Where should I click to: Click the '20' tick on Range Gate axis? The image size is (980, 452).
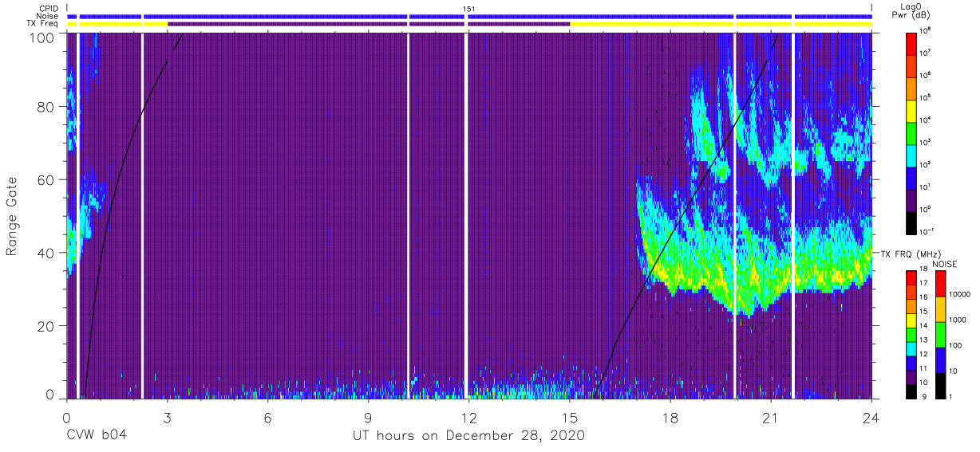(x=48, y=326)
